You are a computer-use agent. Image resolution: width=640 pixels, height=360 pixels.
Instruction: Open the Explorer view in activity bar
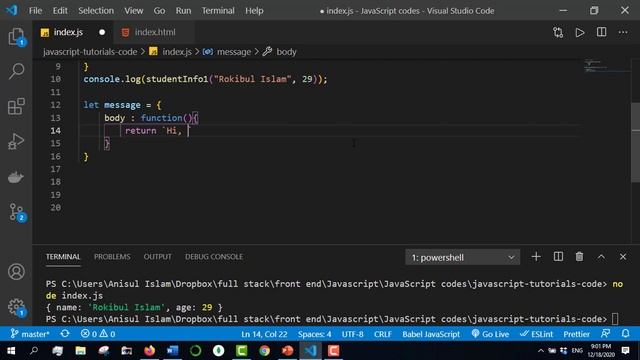(16, 37)
